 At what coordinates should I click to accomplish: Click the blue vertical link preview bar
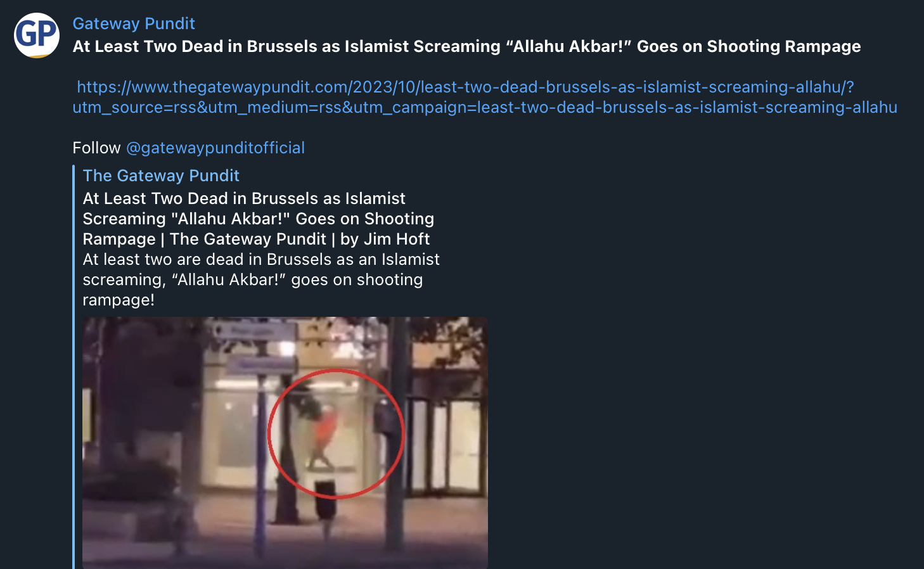74,367
